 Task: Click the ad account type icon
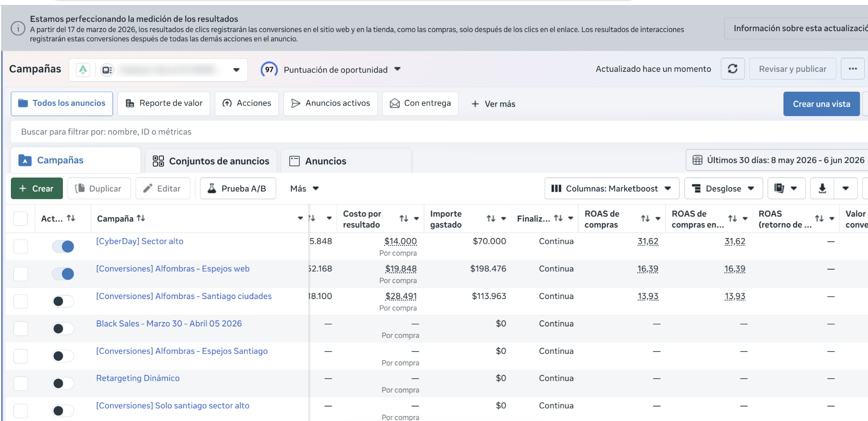(x=107, y=70)
